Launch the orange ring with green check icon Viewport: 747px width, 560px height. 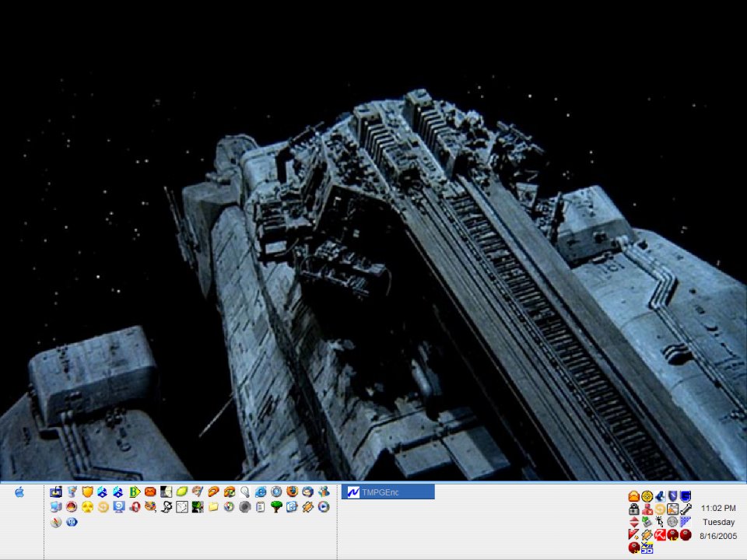pyautogui.click(x=229, y=492)
